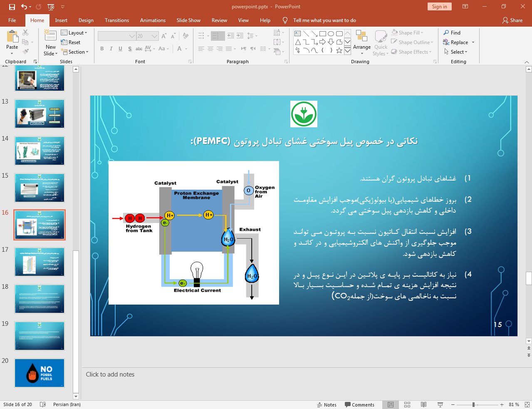The image size is (532, 409).
Task: Reset the slide layout
Action: (x=71, y=42)
